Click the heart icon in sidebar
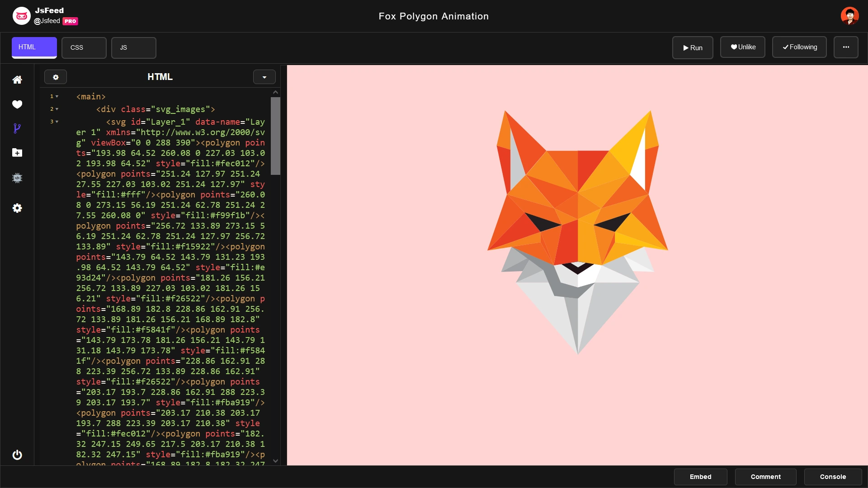Viewport: 868px width, 488px height. click(x=17, y=104)
